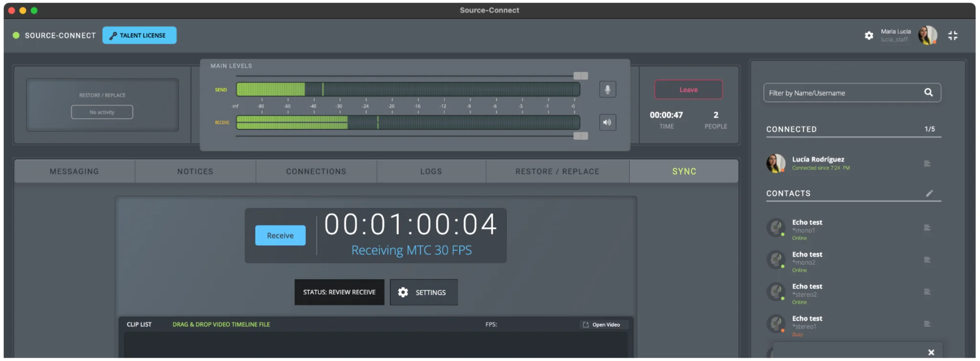Click the Talent License button
This screenshot has height=361, width=980.
139,35
